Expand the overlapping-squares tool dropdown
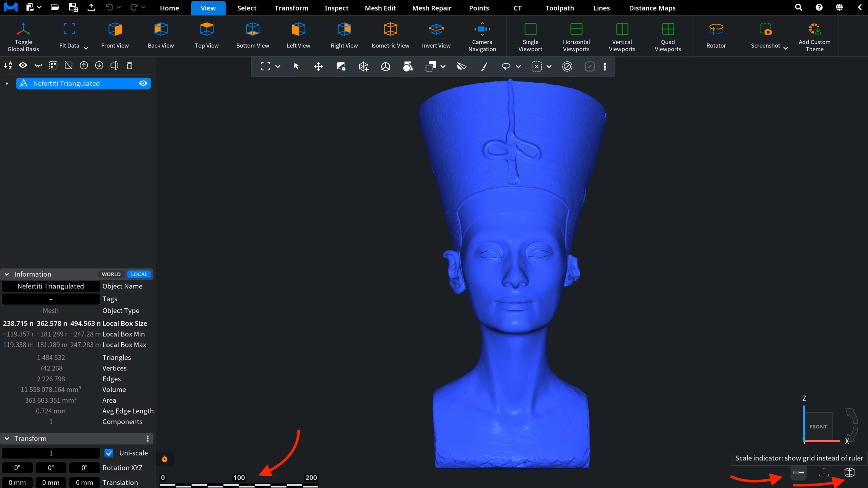This screenshot has height=488, width=868. point(443,66)
